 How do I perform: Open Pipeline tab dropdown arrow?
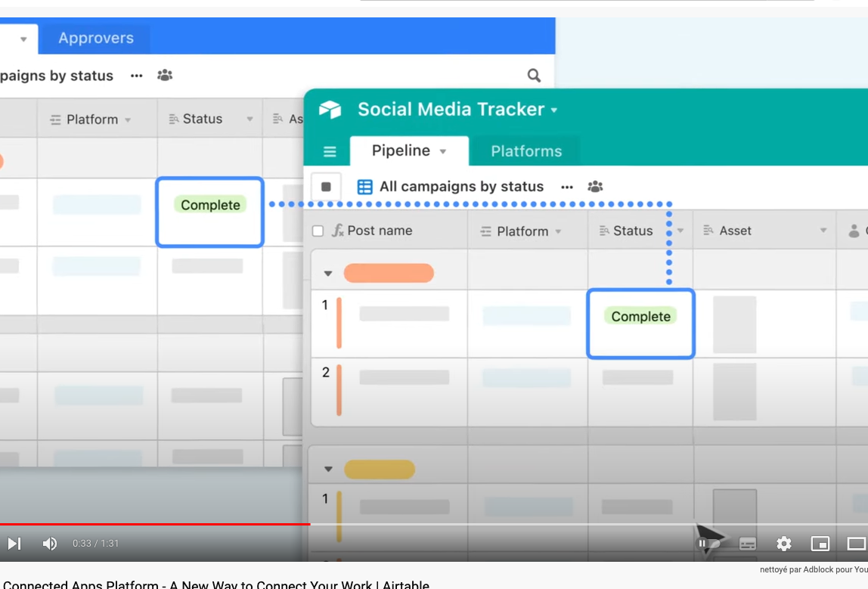pyautogui.click(x=443, y=152)
